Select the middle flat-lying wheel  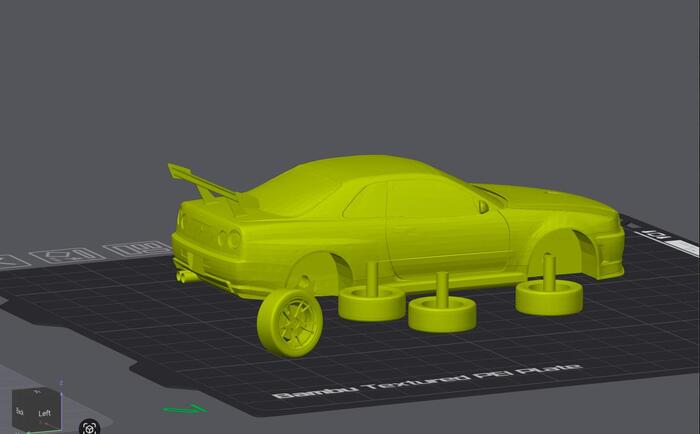coord(441,314)
